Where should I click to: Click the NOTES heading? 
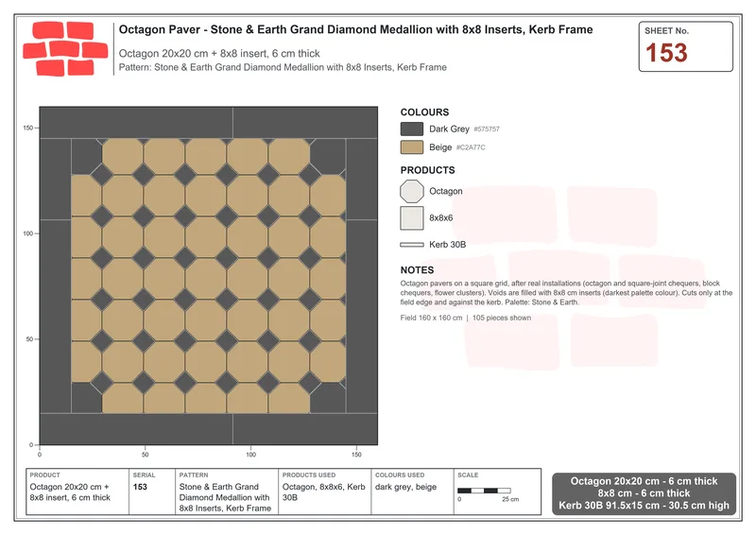(x=417, y=270)
